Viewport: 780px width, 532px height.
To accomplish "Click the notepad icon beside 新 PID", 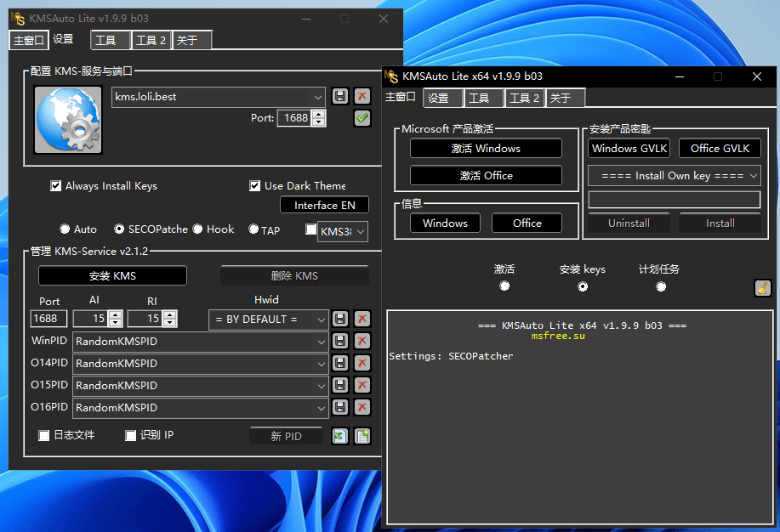I will (362, 436).
